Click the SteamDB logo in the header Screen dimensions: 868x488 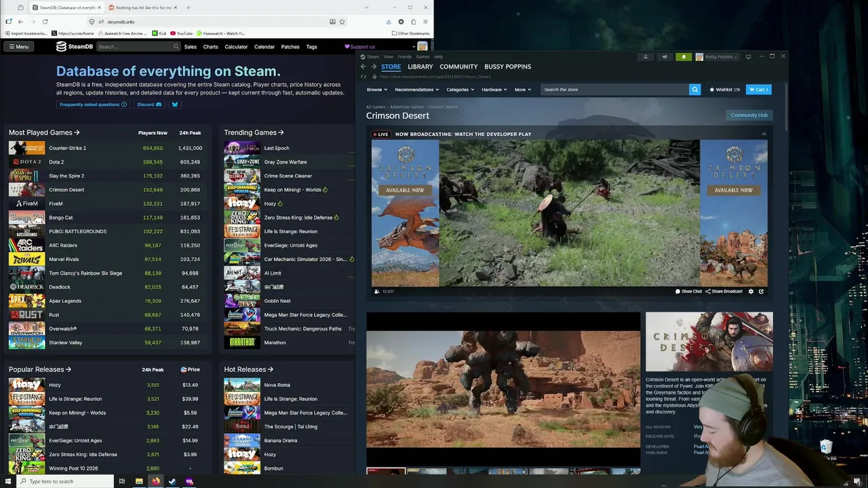pos(74,47)
